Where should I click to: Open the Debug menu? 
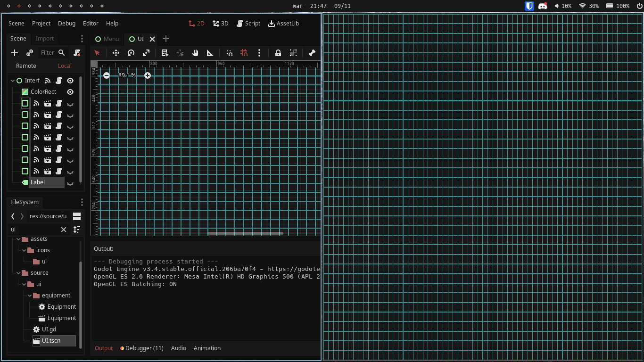coord(67,24)
